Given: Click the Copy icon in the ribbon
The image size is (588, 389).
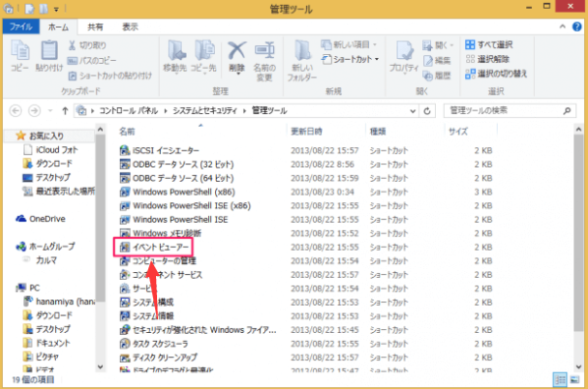Looking at the screenshot, I should tap(20, 51).
